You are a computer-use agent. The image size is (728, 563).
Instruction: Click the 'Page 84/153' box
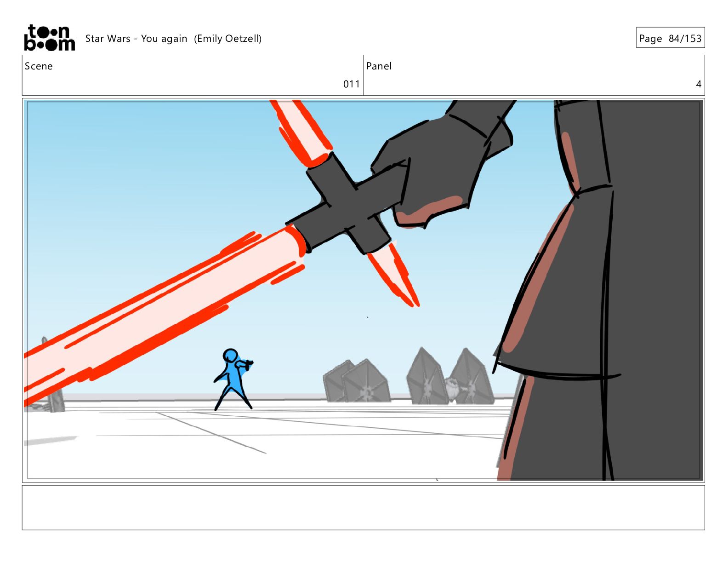(x=670, y=38)
